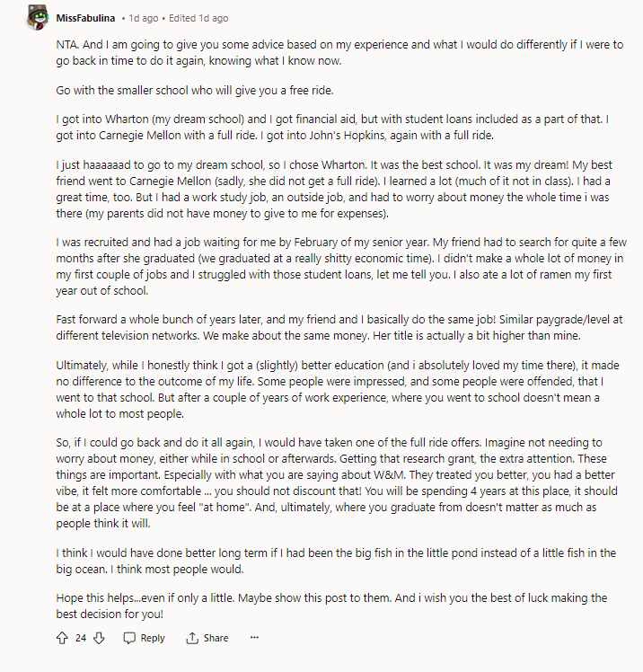Click the Reply button label
643x672 pixels.
point(153,638)
